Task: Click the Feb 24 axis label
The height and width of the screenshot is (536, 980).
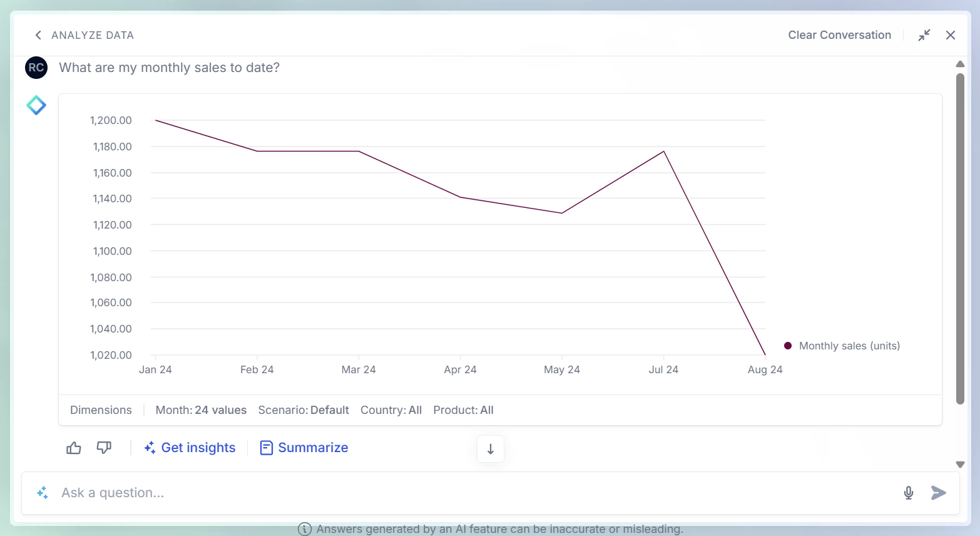Action: tap(257, 369)
